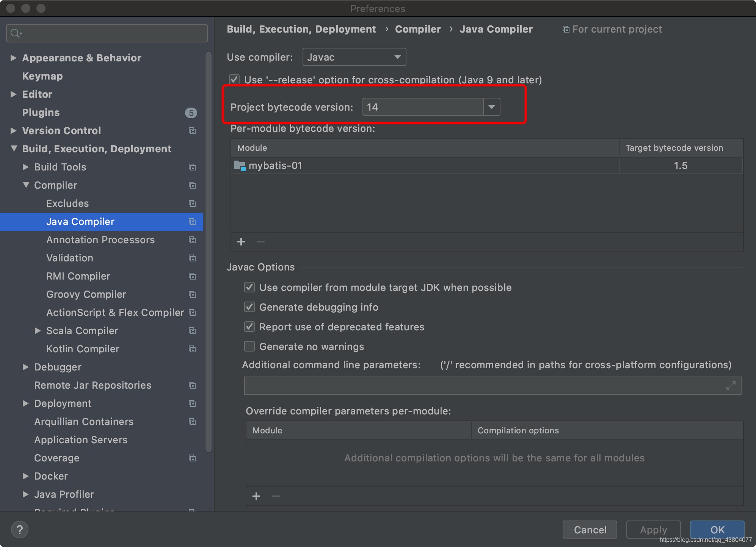Add a per-module compiler parameter override

pos(256,496)
